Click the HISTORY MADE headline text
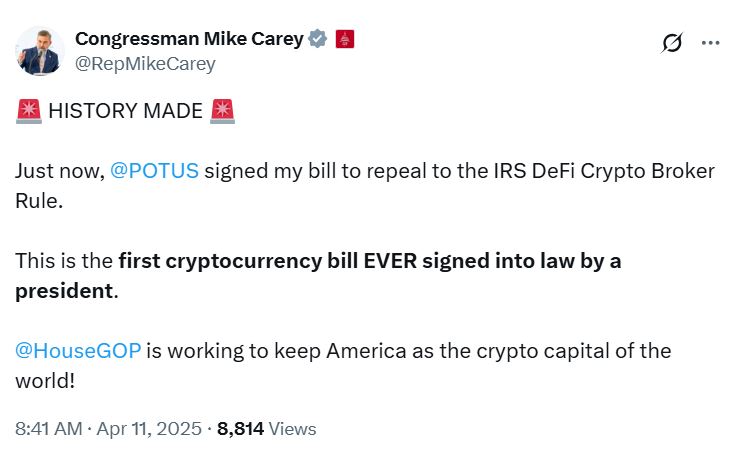This screenshot has width=730, height=449. pyautogui.click(x=125, y=112)
